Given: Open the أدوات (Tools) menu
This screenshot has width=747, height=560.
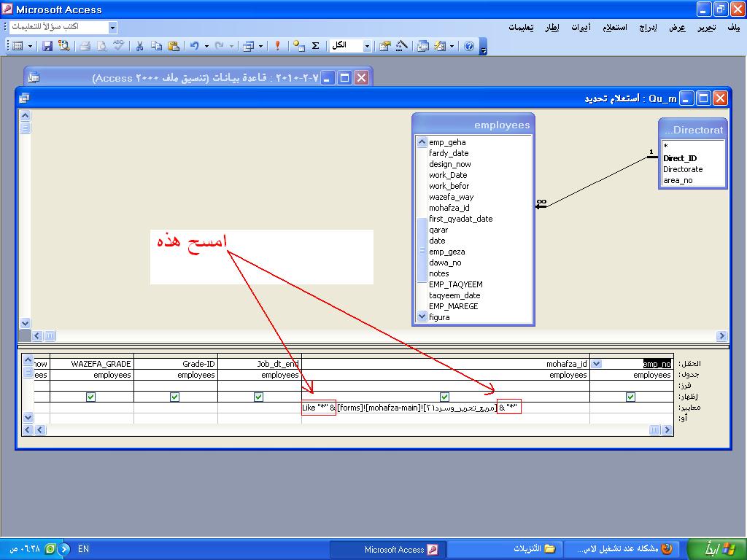Looking at the screenshot, I should [581, 28].
